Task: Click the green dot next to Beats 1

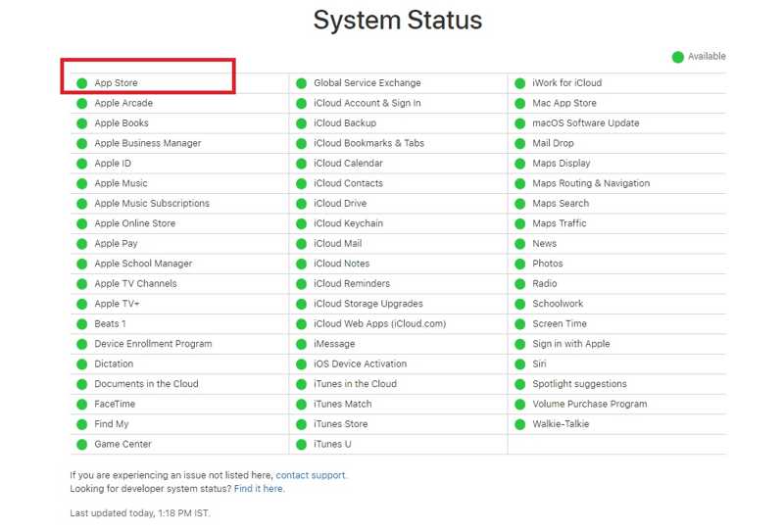Action: click(x=82, y=324)
